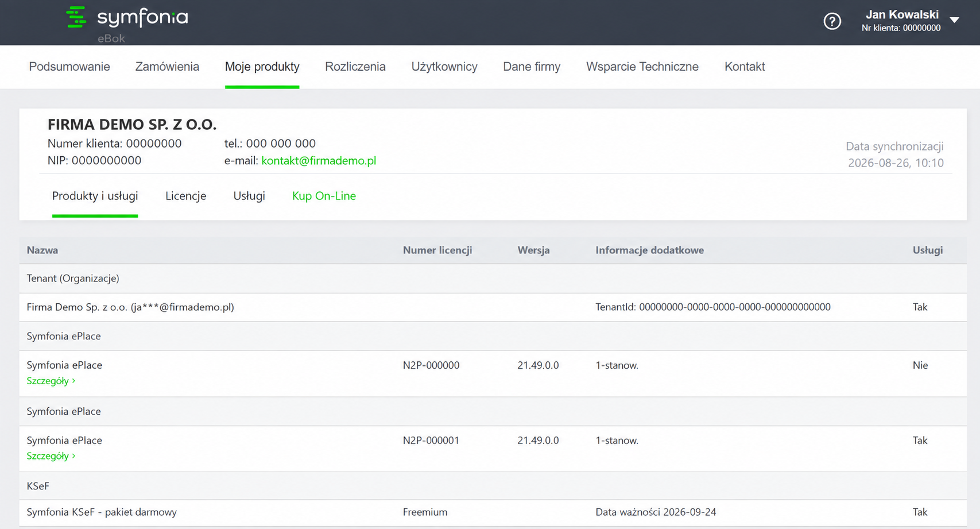Image resolution: width=980 pixels, height=529 pixels.
Task: Go to Wsparcie Techniczne
Action: pos(642,67)
